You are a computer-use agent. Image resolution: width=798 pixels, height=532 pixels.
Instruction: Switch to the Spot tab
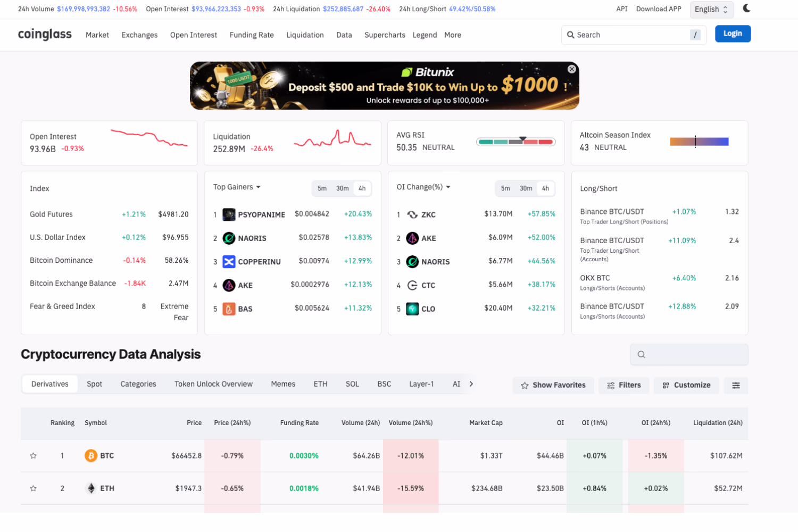pyautogui.click(x=94, y=384)
